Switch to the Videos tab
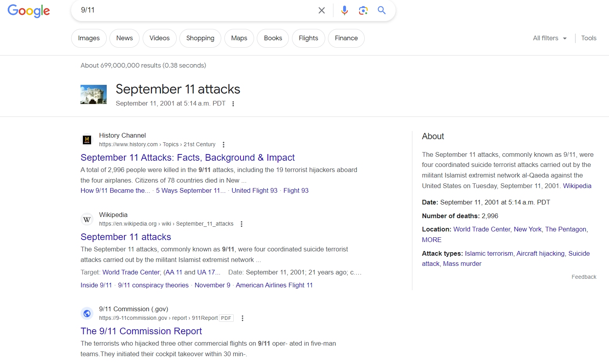 click(159, 38)
